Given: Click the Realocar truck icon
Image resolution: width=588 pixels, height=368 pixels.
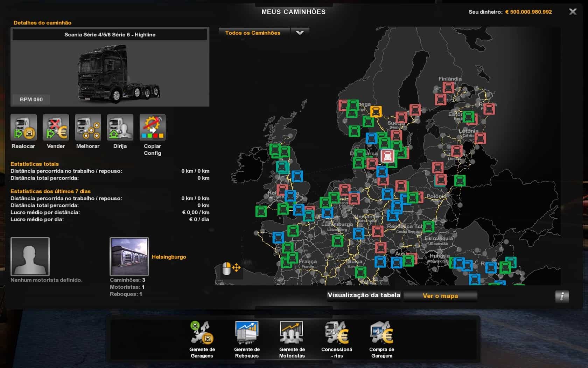Looking at the screenshot, I should [23, 127].
